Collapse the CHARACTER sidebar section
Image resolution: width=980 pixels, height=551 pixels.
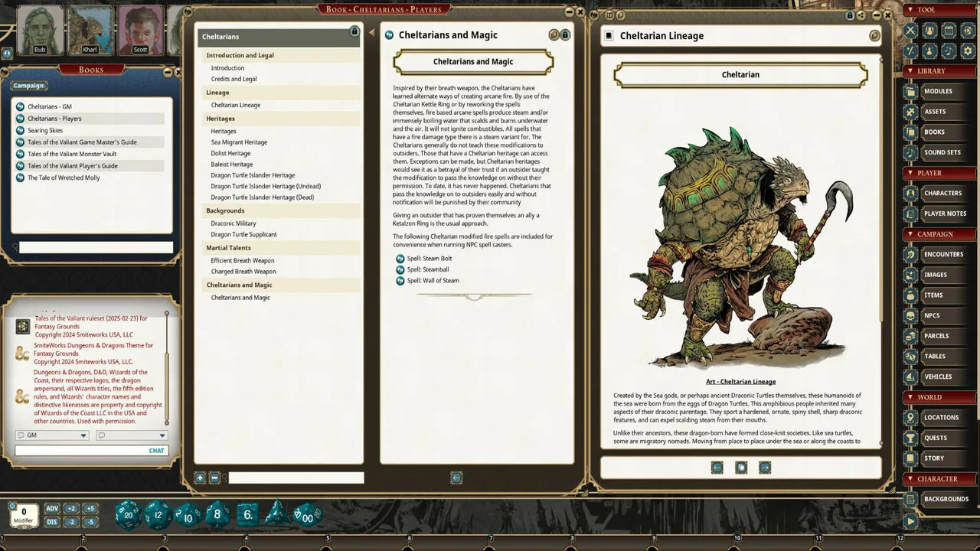click(910, 479)
